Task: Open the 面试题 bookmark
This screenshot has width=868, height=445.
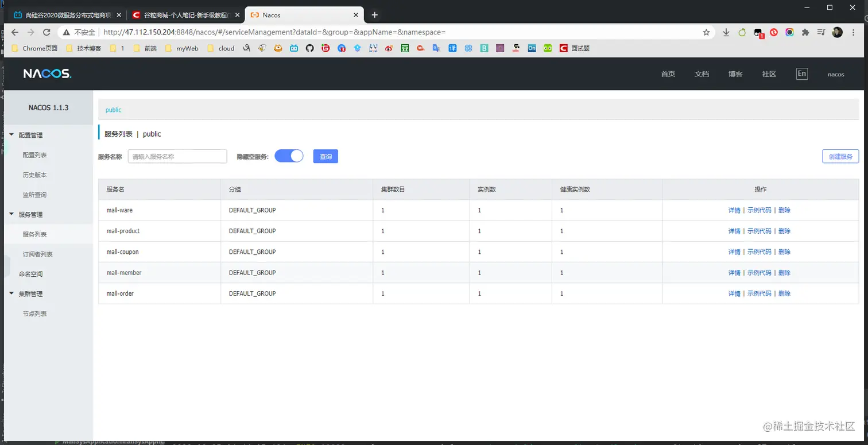Action: 575,49
